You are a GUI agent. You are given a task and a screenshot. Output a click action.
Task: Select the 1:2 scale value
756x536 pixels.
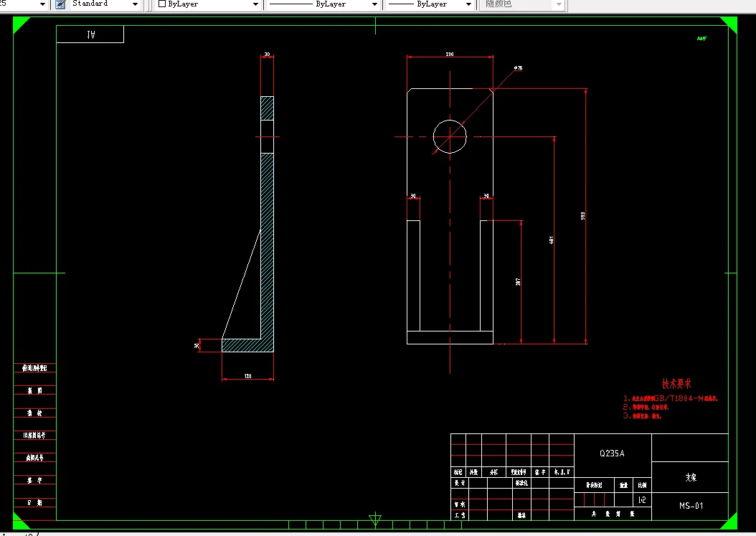point(642,500)
